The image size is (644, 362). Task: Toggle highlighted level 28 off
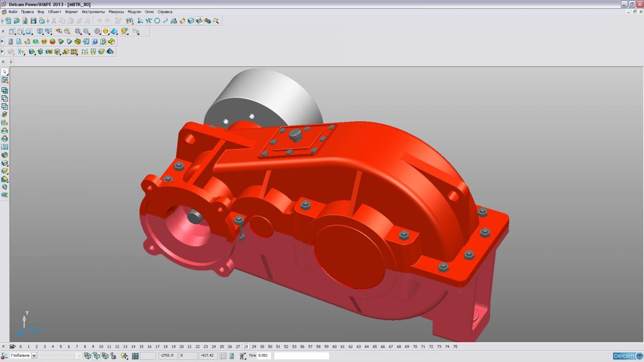(x=246, y=346)
